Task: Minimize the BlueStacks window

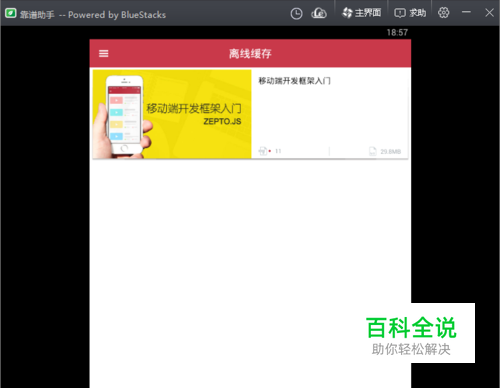Action: click(x=466, y=12)
